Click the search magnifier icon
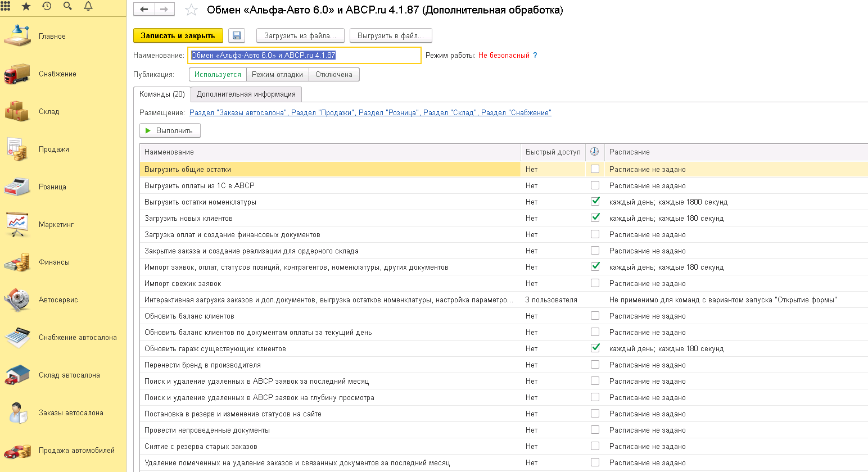Screen dimensions: 868x472 click(67, 6)
